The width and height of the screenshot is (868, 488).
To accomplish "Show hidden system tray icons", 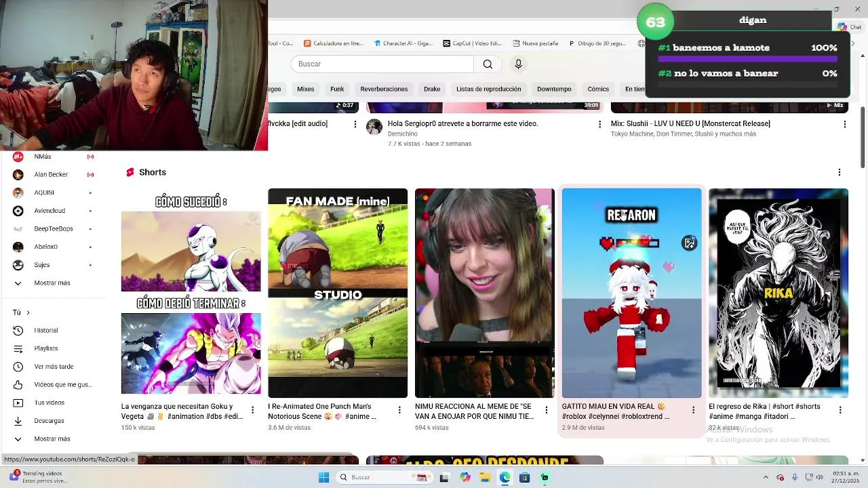I will 766,477.
